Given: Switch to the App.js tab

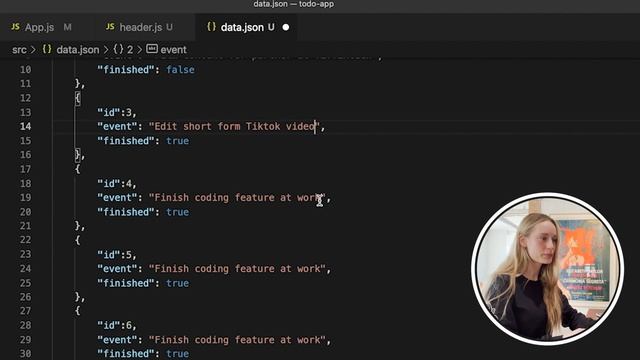Looking at the screenshot, I should [41, 27].
